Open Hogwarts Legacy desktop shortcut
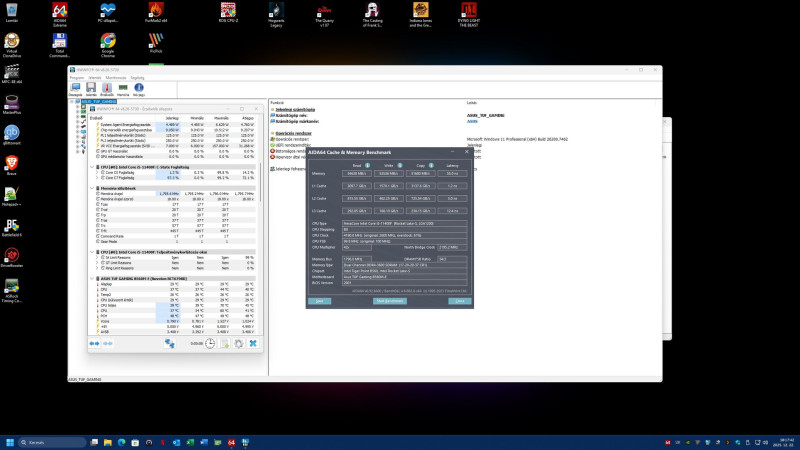Image resolution: width=800 pixels, height=450 pixels. (276, 14)
